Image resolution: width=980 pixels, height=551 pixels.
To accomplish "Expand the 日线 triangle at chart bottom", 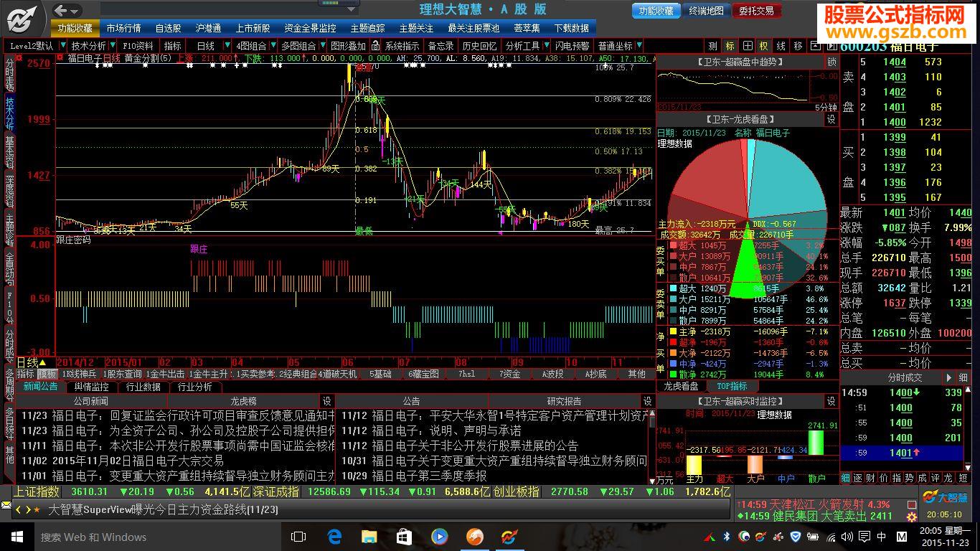I will click(x=42, y=362).
